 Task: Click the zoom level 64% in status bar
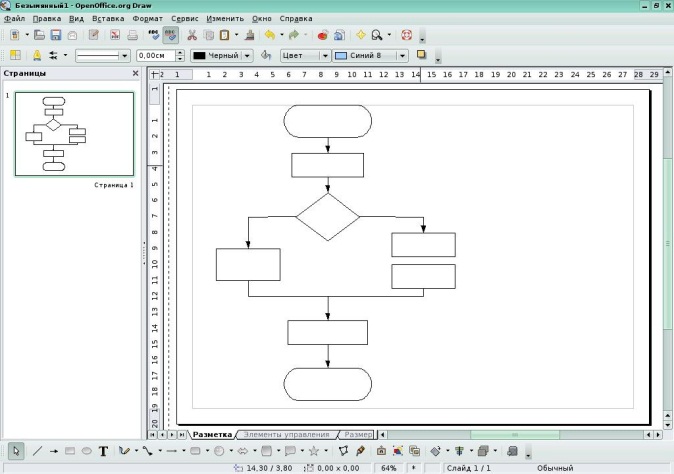coord(389,468)
